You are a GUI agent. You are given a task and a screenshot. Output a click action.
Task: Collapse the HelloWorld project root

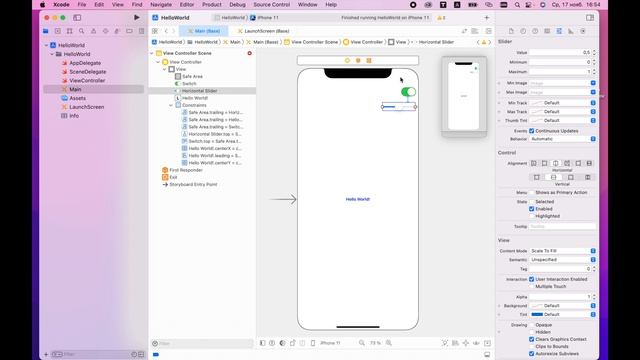47,45
